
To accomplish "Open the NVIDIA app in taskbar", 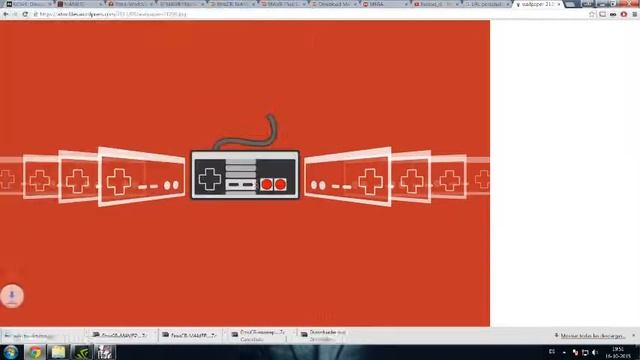I will 82,352.
